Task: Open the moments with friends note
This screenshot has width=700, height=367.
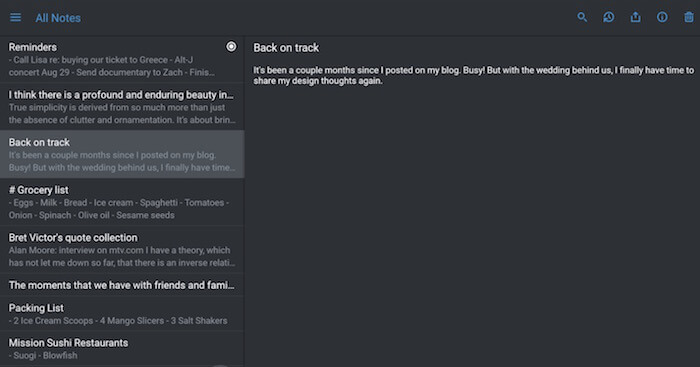Action: pos(122,285)
